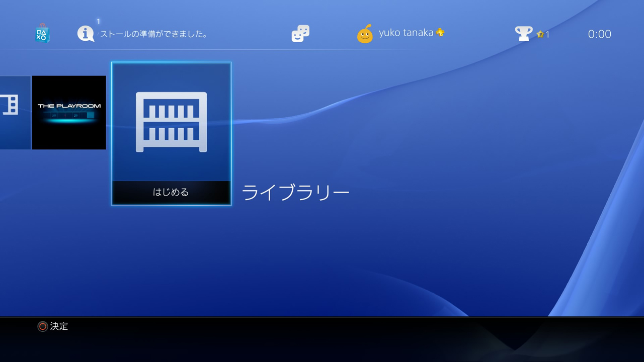This screenshot has width=644, height=362.
Task: Open the notifications info icon
Action: (86, 33)
